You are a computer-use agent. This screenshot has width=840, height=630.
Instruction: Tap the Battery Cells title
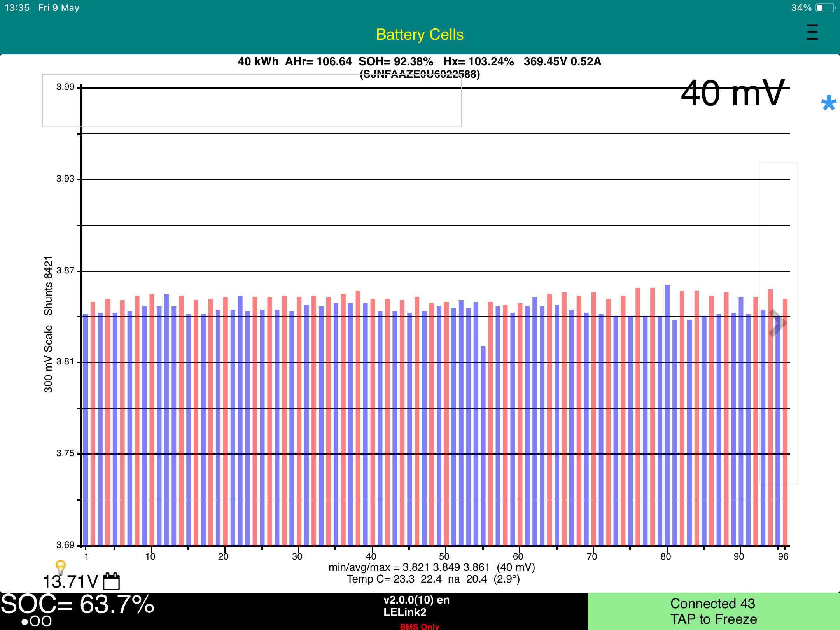tap(420, 35)
